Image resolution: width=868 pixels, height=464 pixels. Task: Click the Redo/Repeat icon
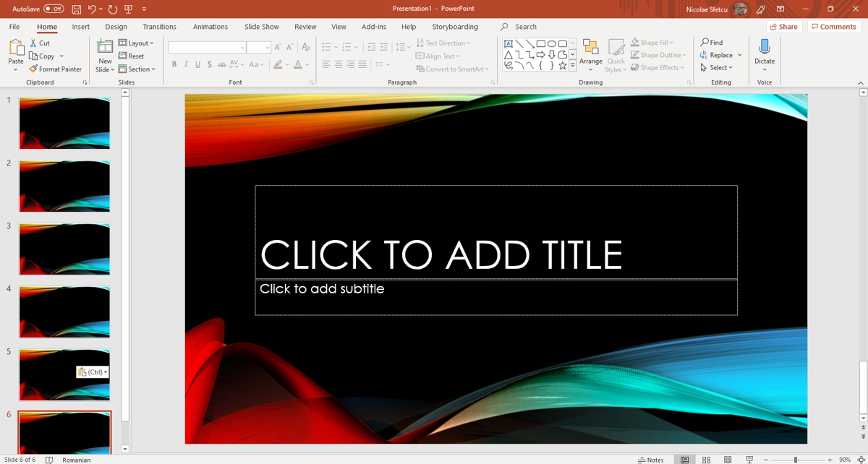(113, 9)
